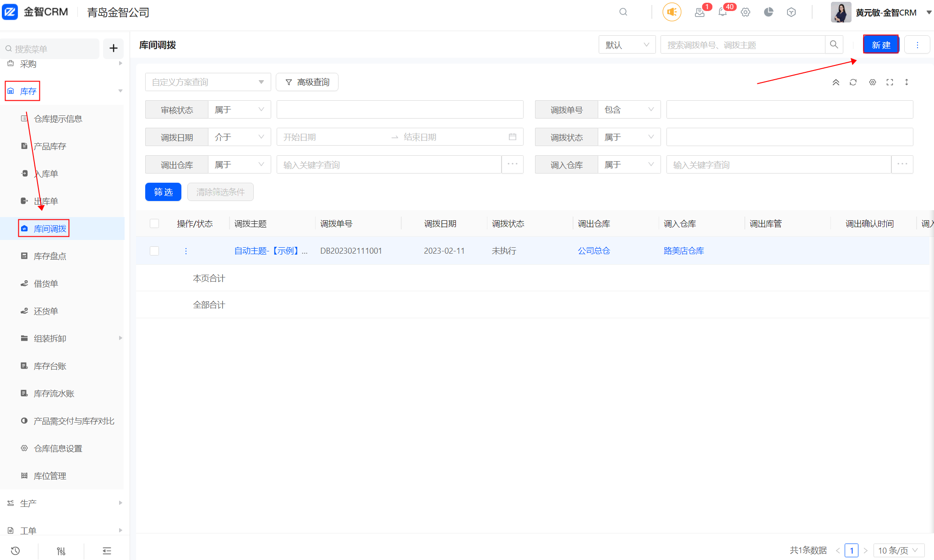
Task: Click the row height adjust arrows icon
Action: [907, 82]
